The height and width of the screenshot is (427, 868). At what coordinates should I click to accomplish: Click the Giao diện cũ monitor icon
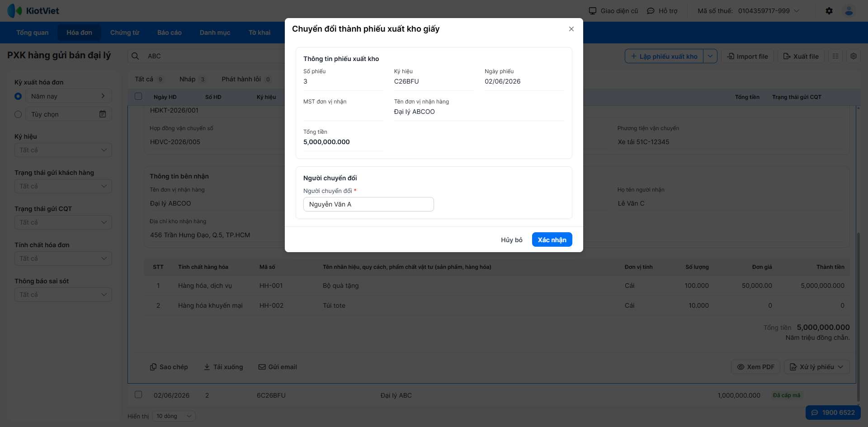click(x=593, y=11)
